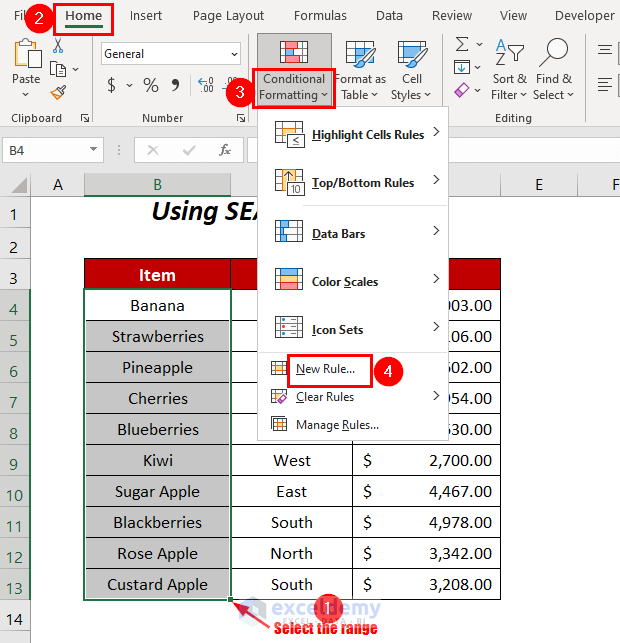
Task: Expand the Name Box dropdown arrow
Action: pyautogui.click(x=93, y=149)
